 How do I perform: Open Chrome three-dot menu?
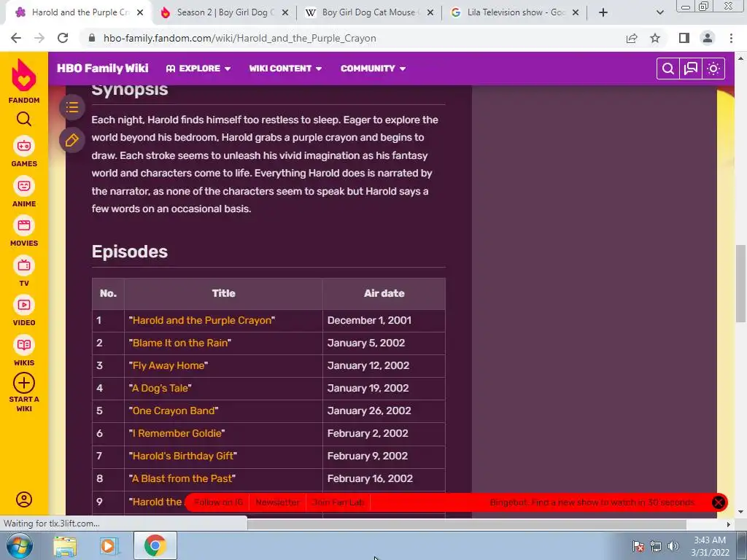731,38
